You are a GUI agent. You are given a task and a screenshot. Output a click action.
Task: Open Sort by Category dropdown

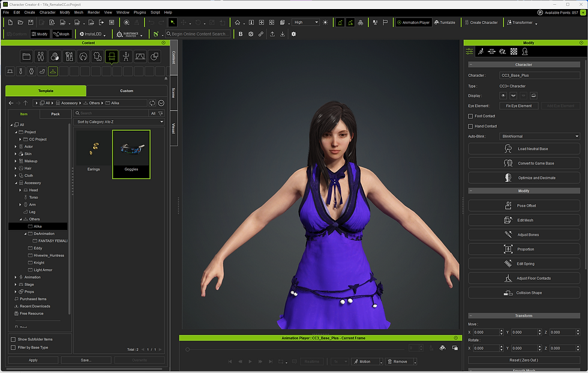(119, 122)
